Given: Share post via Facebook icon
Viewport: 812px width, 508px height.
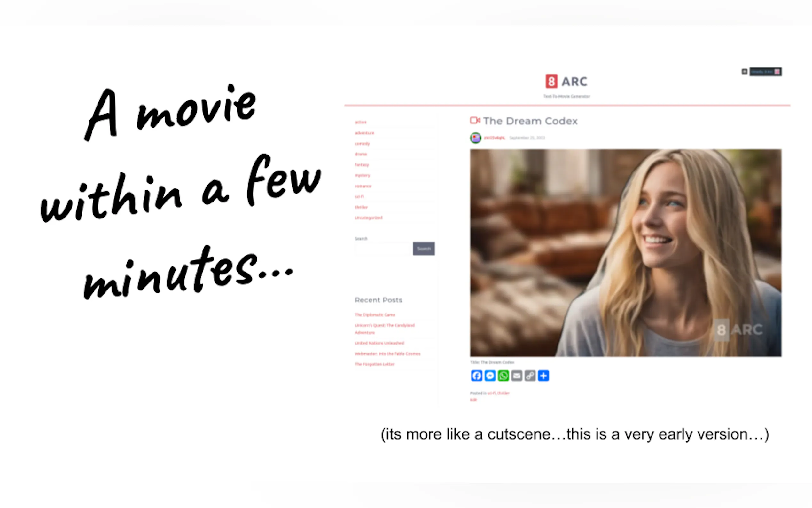Looking at the screenshot, I should tap(476, 376).
